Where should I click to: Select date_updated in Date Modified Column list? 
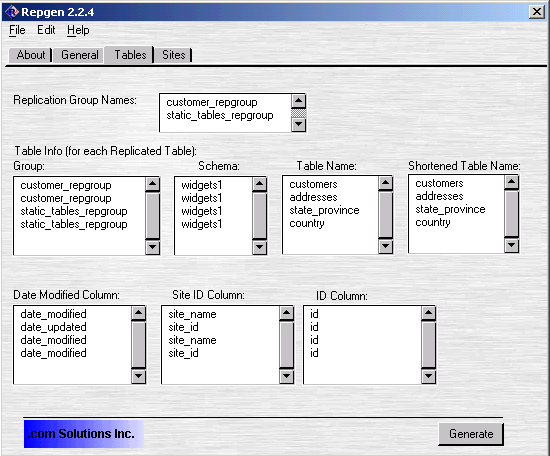[53, 327]
